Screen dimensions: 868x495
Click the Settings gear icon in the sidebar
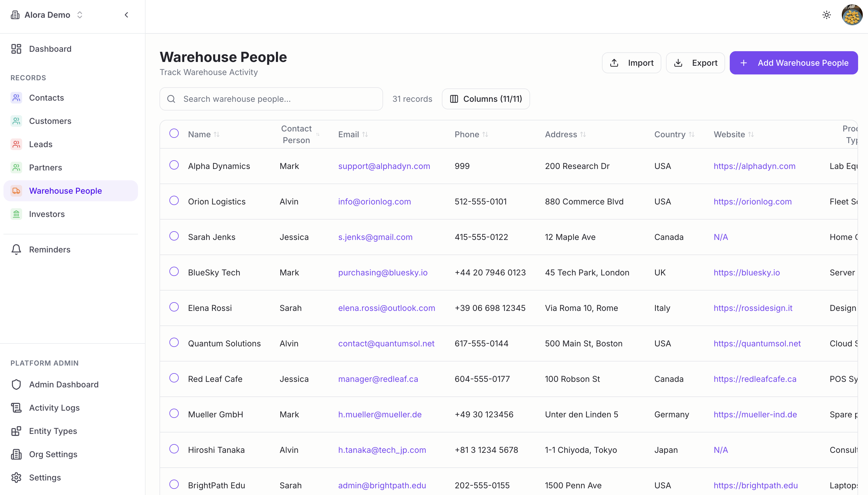(16, 478)
